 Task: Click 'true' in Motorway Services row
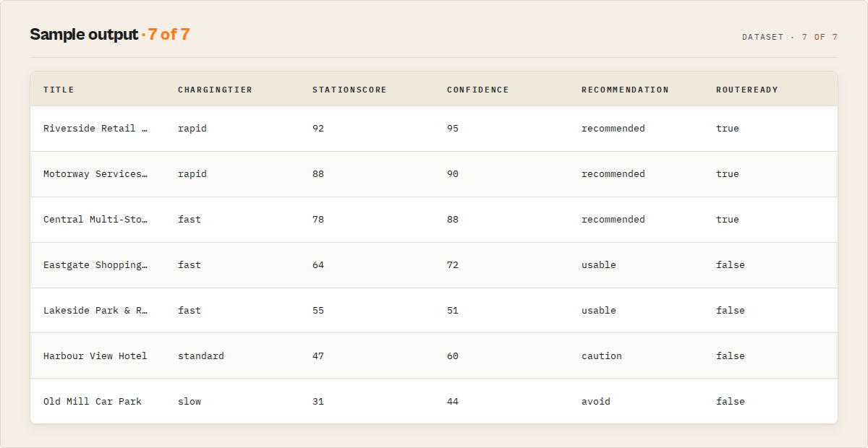pos(728,174)
